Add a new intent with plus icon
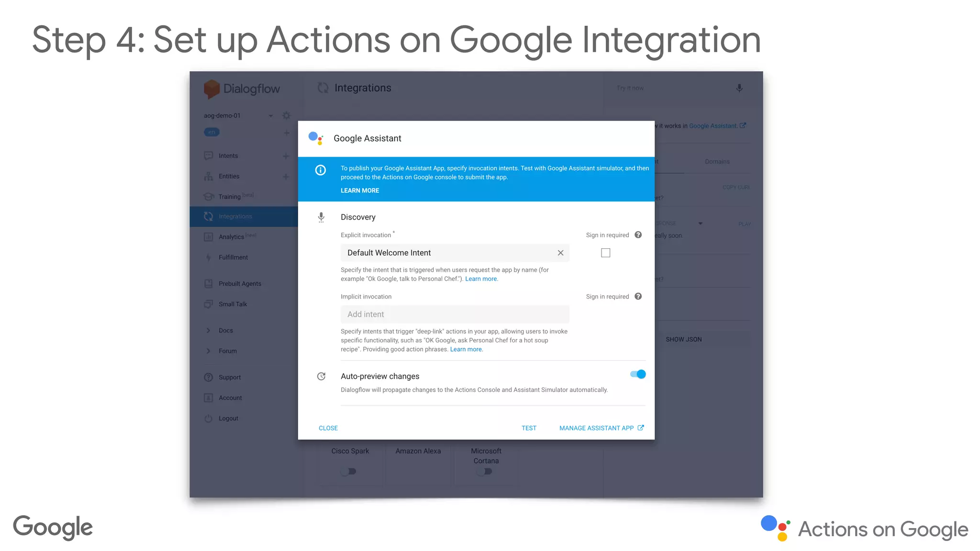The image size is (980, 551). click(286, 156)
